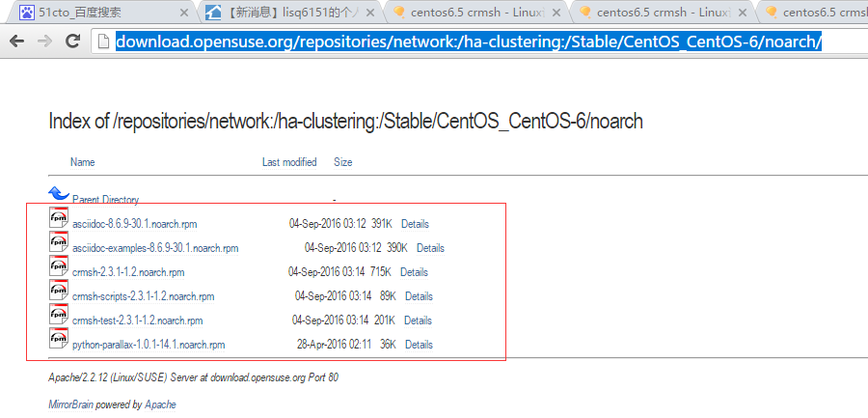Click the rpm icon beside asciidoc-8.6.9-30.1.noarch.rpm
This screenshot has height=418, width=868.
(x=59, y=217)
